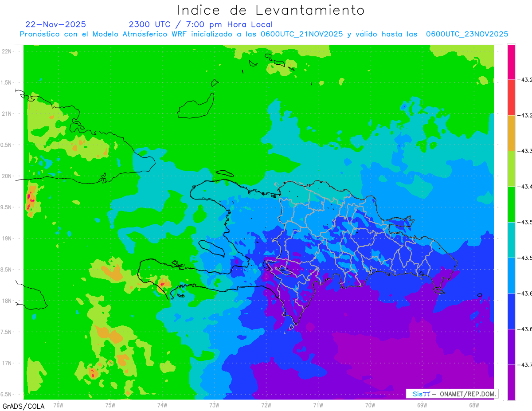Click the "Pronostico con el Modelo Atmosferico WRF" line
Image resolution: width=532 pixels, height=411 pixels.
(264, 34)
